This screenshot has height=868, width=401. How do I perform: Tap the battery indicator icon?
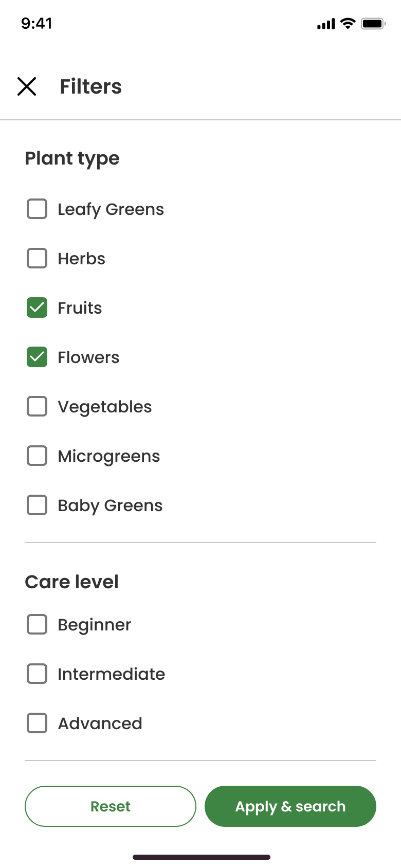click(x=373, y=24)
